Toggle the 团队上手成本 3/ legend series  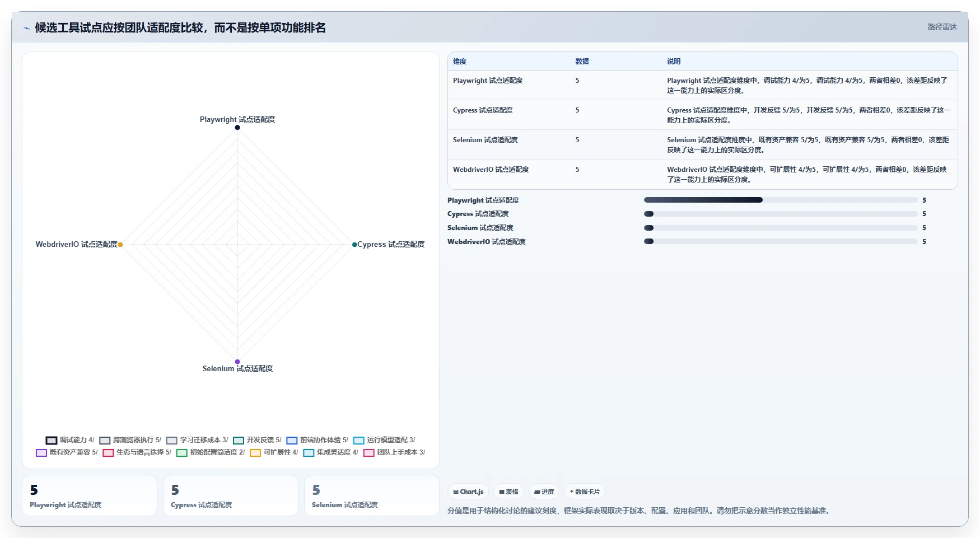[394, 452]
